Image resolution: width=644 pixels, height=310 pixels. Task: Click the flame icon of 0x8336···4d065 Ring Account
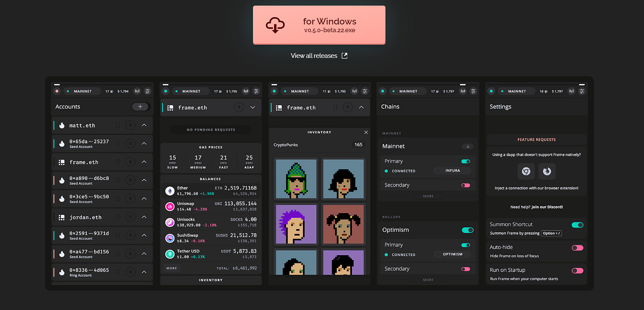click(x=62, y=272)
